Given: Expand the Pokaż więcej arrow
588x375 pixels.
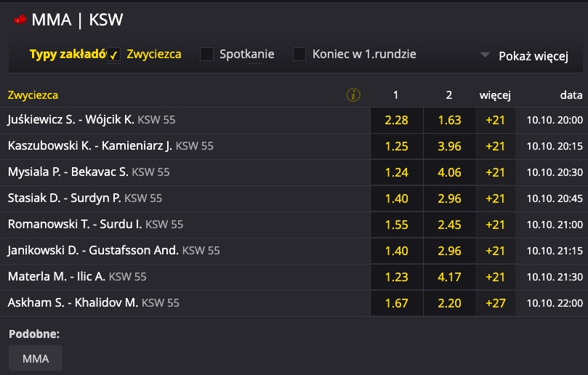Looking at the screenshot, I should coord(485,55).
